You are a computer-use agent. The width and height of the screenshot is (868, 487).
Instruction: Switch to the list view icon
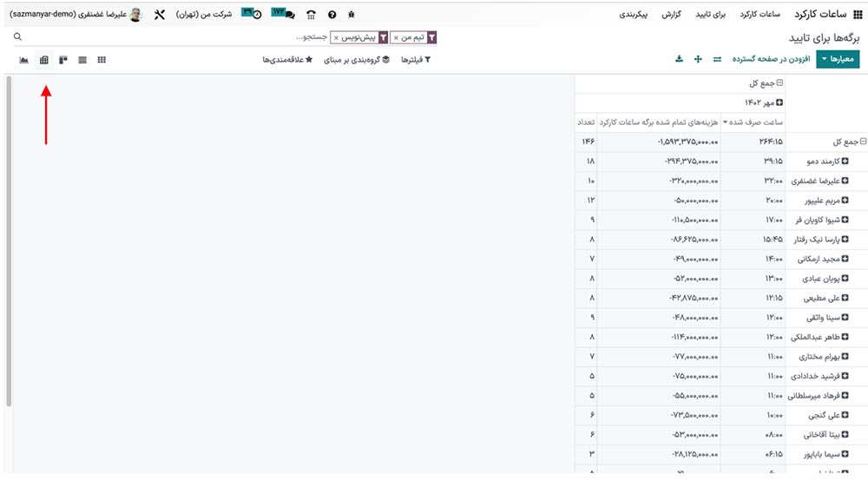[82, 60]
